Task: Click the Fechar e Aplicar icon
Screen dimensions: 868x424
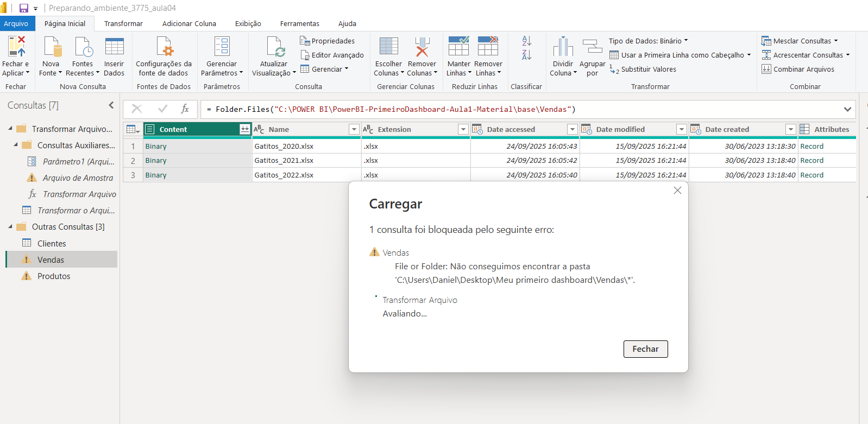Action: point(16,47)
